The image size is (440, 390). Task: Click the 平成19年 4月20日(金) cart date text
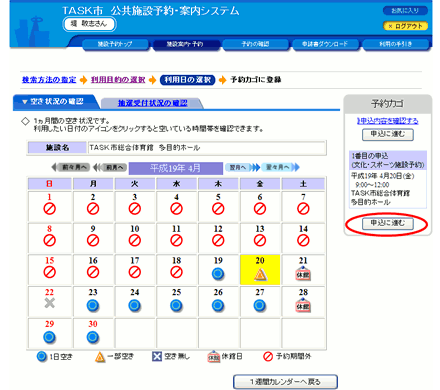pos(383,176)
